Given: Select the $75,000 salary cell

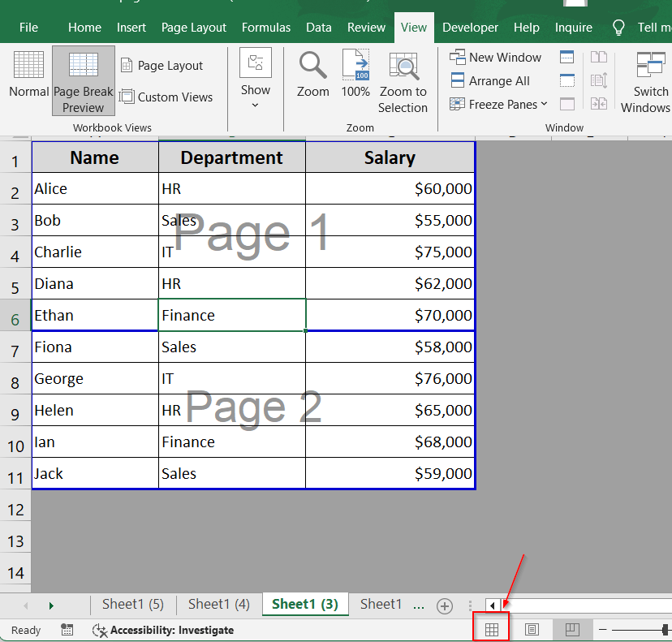Looking at the screenshot, I should [390, 252].
